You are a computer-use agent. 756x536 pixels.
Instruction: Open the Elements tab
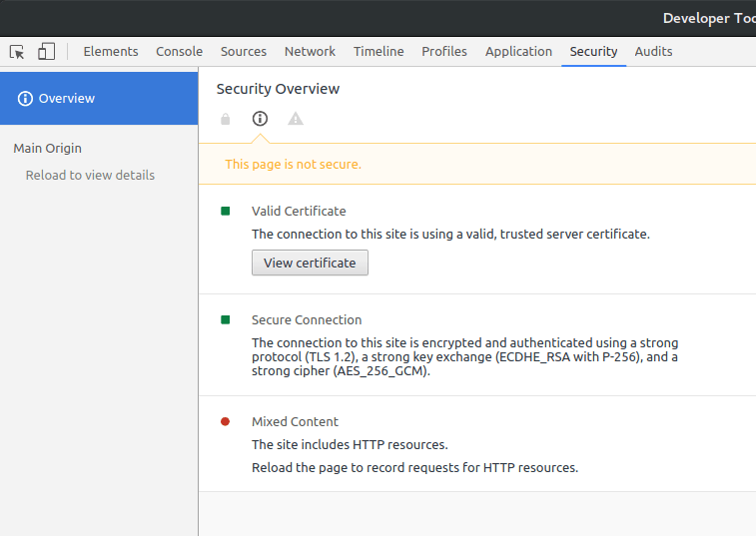[111, 52]
